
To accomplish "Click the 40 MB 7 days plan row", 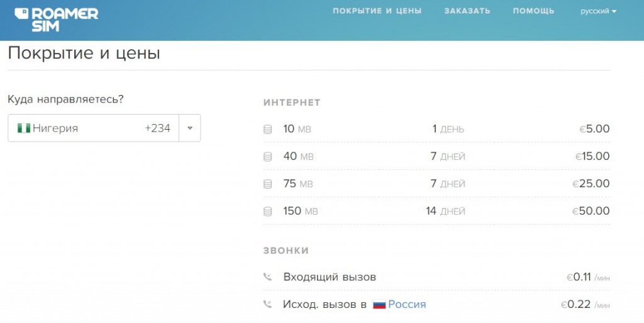I will pyautogui.click(x=436, y=157).
